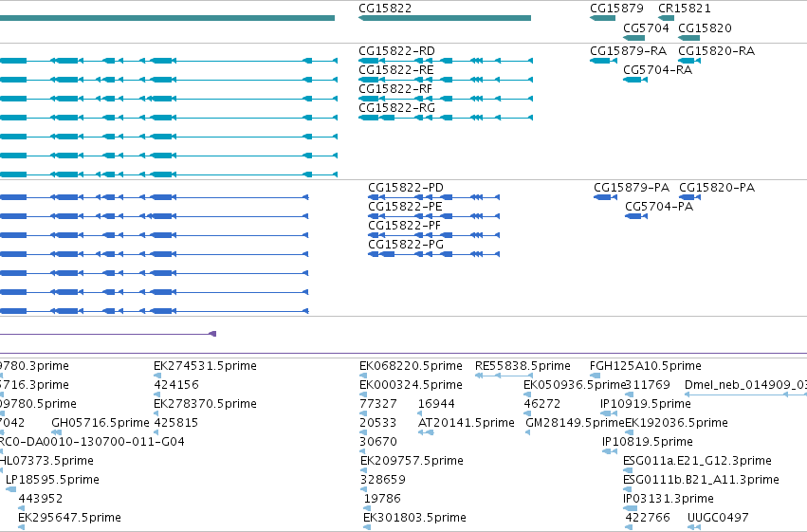Viewport: 807px width, 532px height.
Task: Click the CG15822-RD transcript exon line
Action: point(446,61)
